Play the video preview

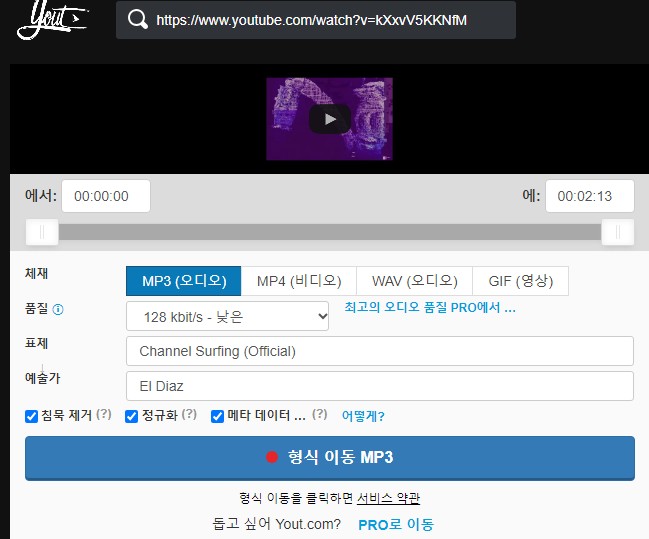click(330, 119)
